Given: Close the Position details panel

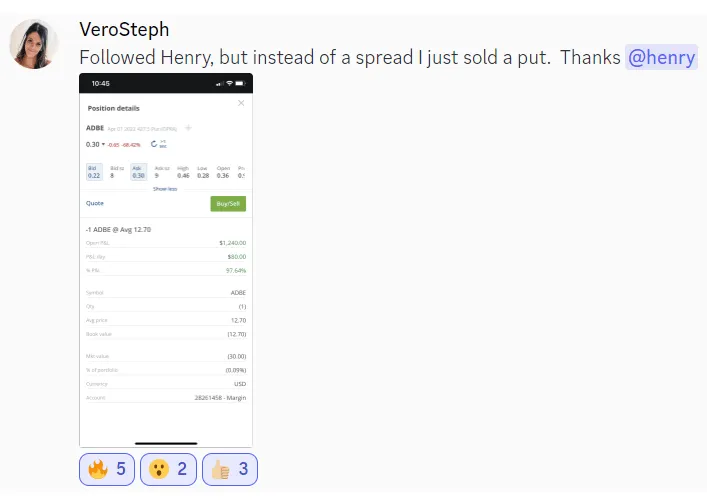Looking at the screenshot, I should tap(241, 103).
